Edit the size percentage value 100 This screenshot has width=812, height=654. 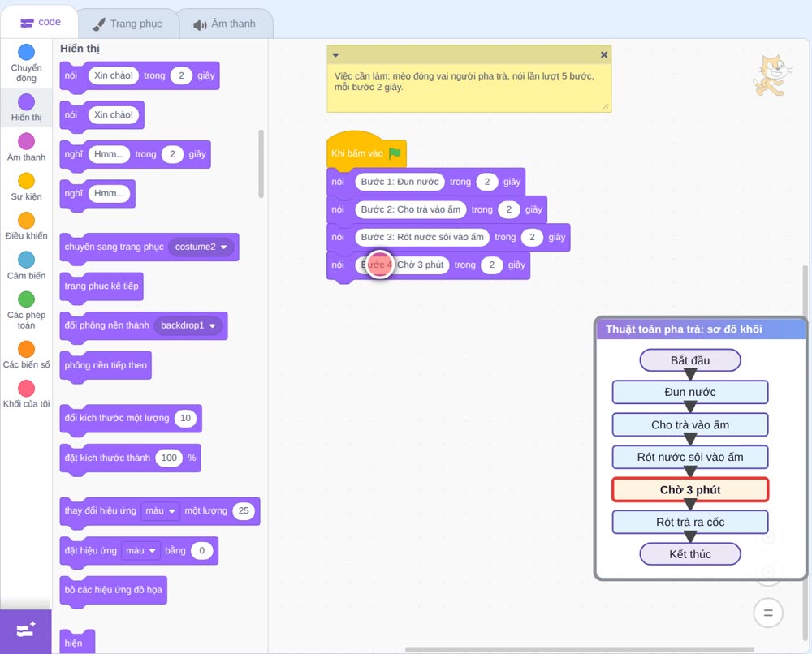tap(170, 458)
